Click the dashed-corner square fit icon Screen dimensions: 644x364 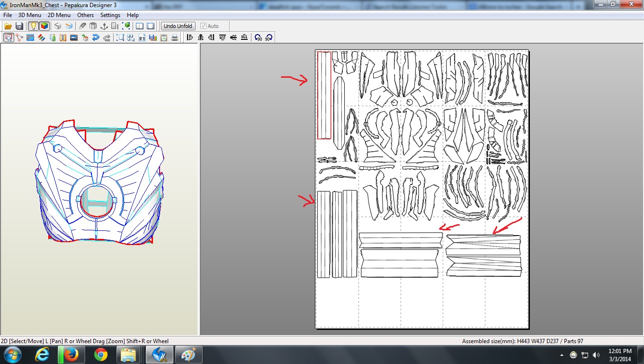[x=120, y=37]
